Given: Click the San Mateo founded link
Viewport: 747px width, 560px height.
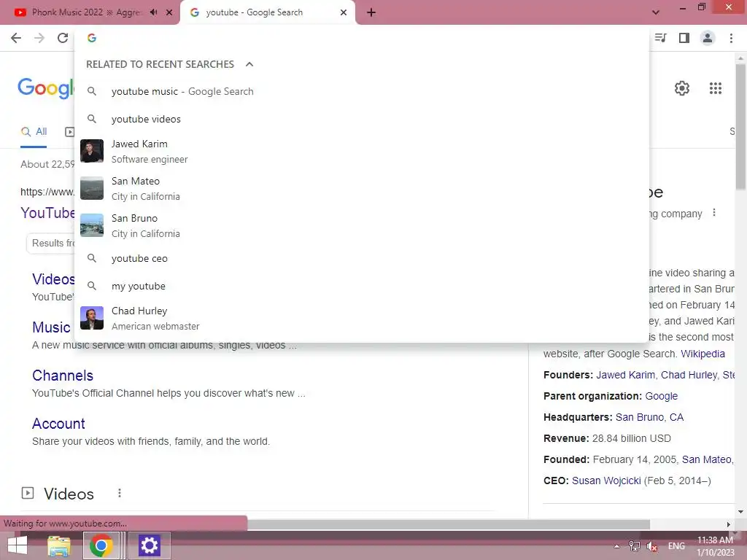Looking at the screenshot, I should click(x=706, y=460).
